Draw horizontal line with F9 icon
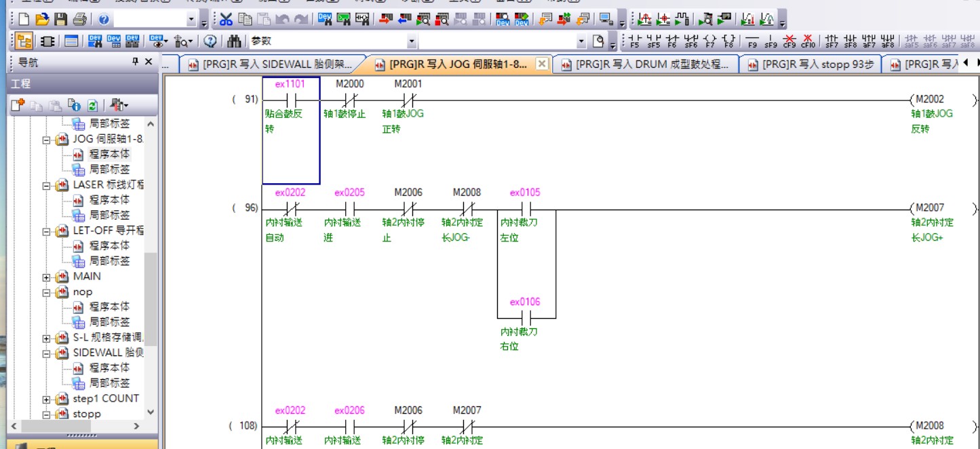Viewport: 980px width, 449px height. 752,41
